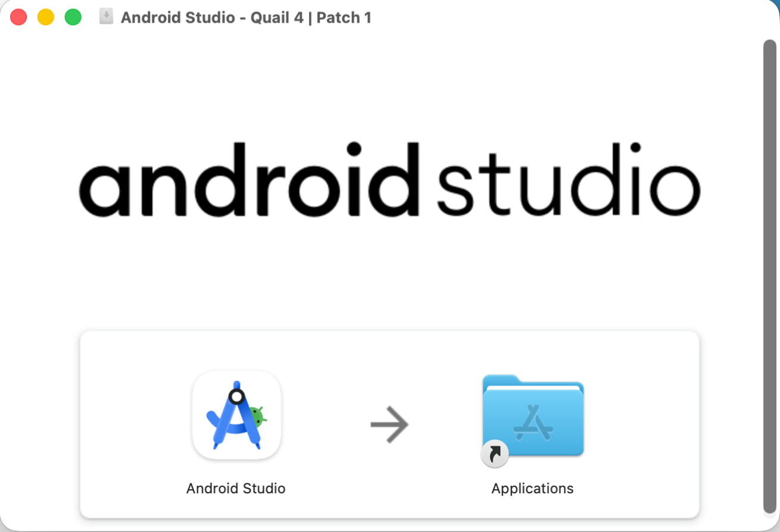Screen dimensions: 780x532
Task: Click the "Applications" folder label
Action: point(532,489)
